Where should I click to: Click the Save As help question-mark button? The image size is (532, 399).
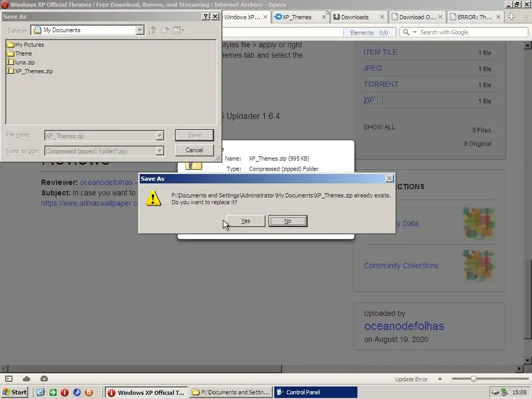tap(206, 16)
